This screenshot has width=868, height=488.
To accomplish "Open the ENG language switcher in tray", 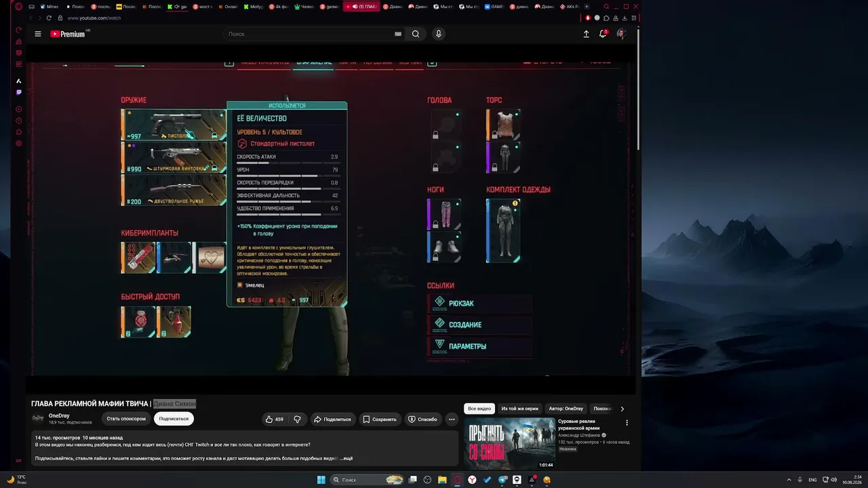I will coord(812,480).
